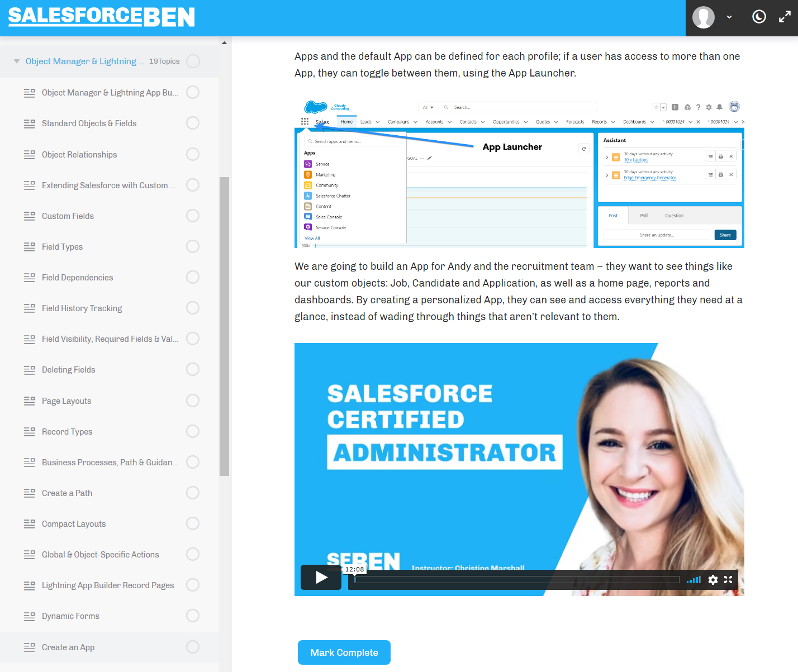The height and width of the screenshot is (672, 798).
Task: Click topic icon beside Create an App
Action: tap(30, 647)
